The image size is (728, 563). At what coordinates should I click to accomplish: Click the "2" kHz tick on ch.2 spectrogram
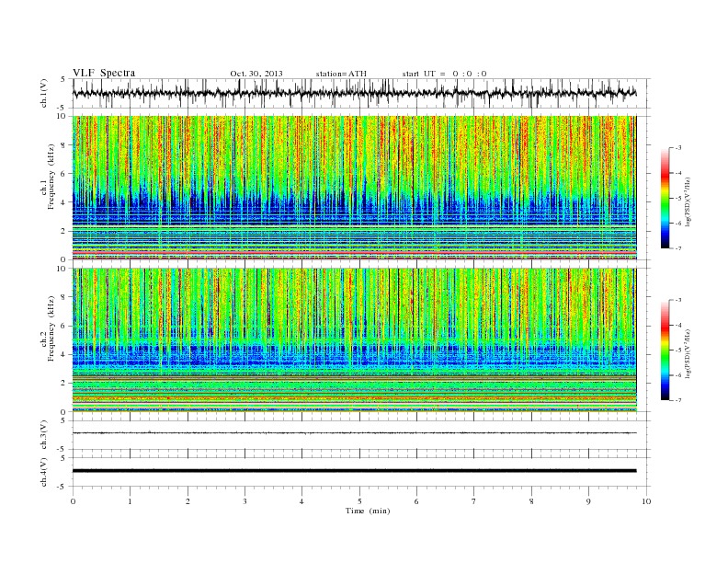[x=63, y=384]
